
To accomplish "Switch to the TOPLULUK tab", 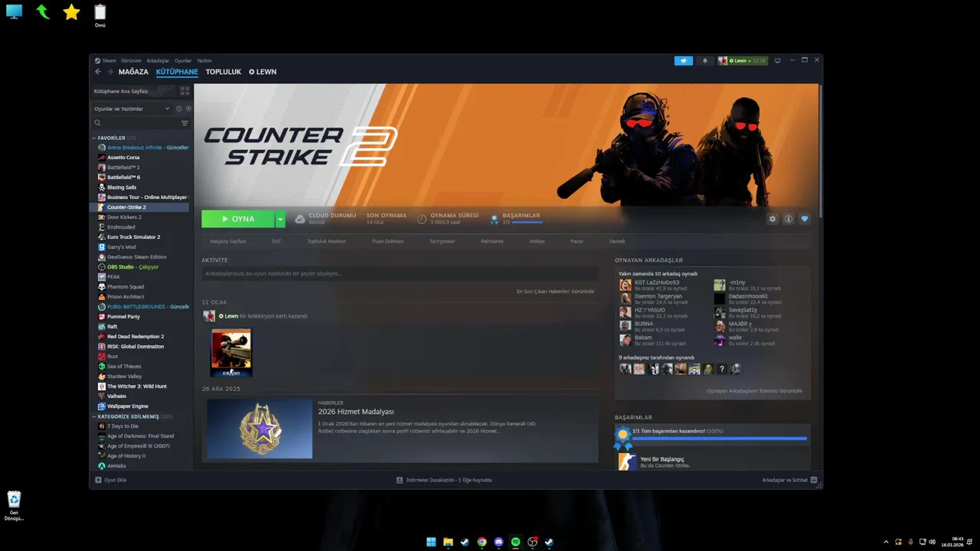I will point(224,72).
